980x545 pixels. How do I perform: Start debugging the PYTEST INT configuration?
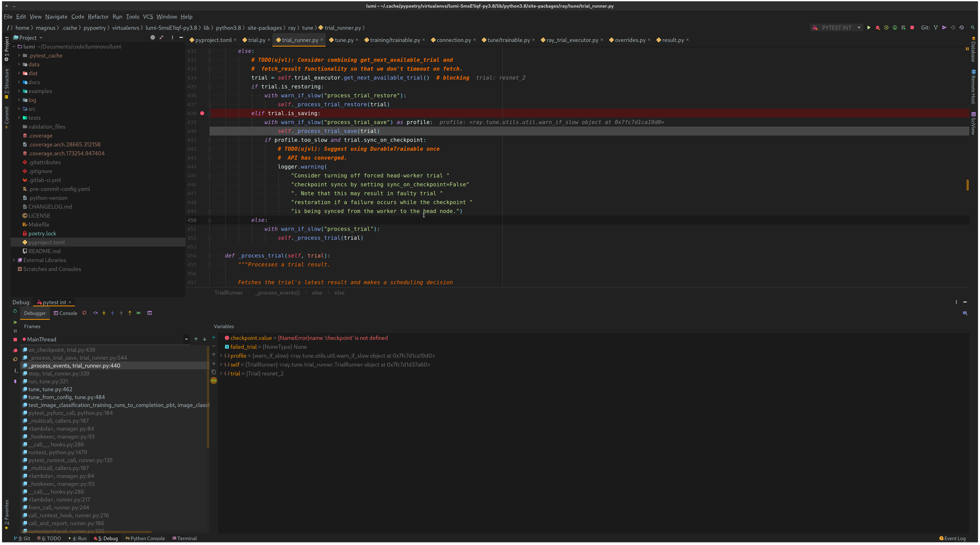point(878,27)
